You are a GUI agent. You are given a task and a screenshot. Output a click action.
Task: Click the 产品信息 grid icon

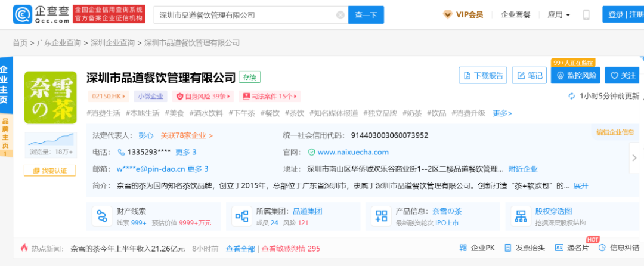pyautogui.click(x=382, y=216)
